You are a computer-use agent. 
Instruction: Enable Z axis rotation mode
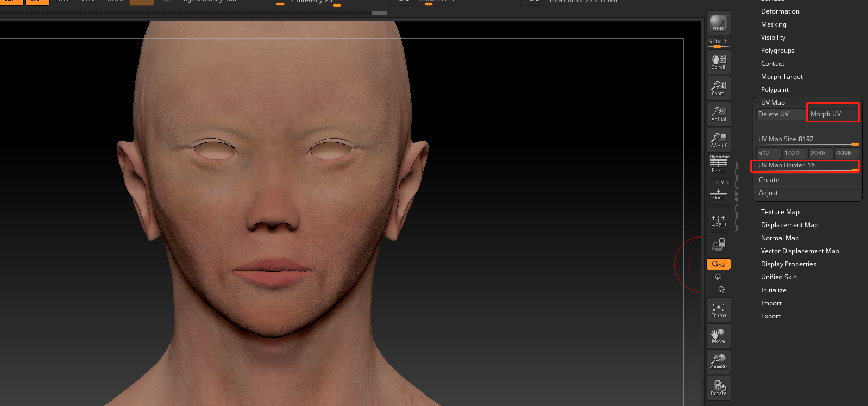click(721, 290)
